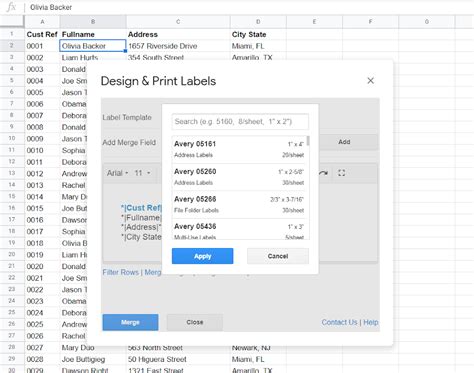Image resolution: width=474 pixels, height=373 pixels.
Task: Select Avery 05266 File Folder Labels template
Action: click(239, 205)
